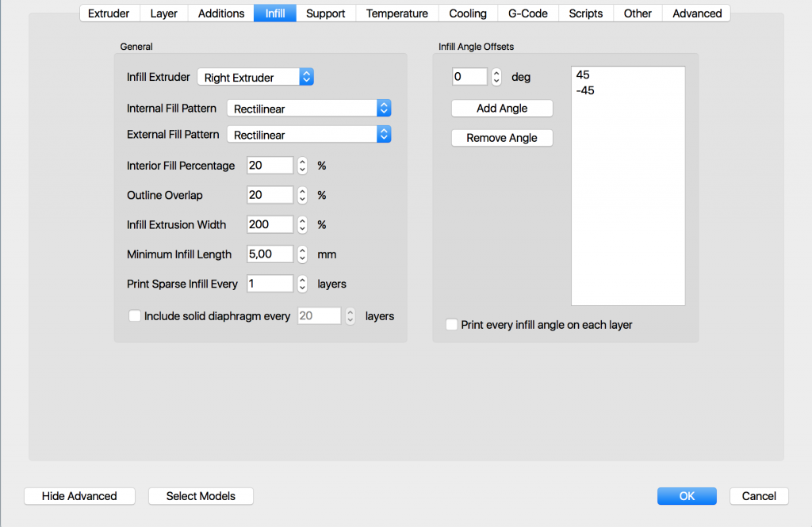Image resolution: width=812 pixels, height=527 pixels.
Task: Select the 45 angle in the list
Action: coord(628,74)
